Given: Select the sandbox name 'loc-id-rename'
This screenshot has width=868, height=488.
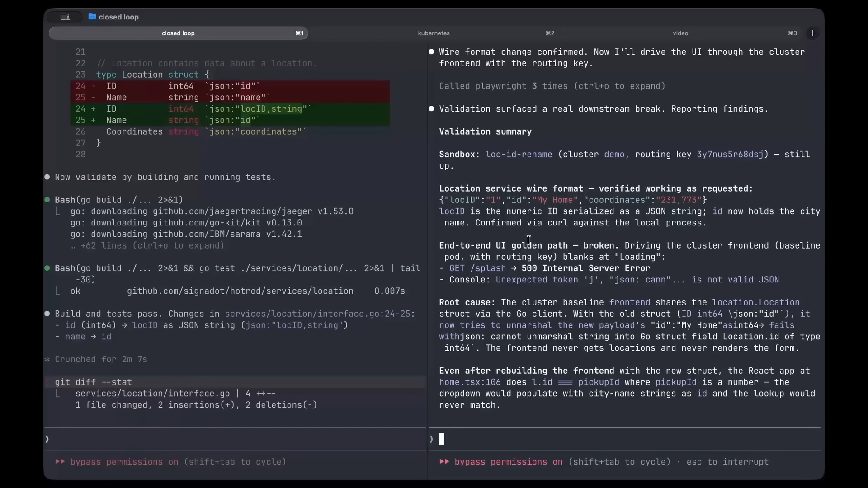Looking at the screenshot, I should pos(519,155).
